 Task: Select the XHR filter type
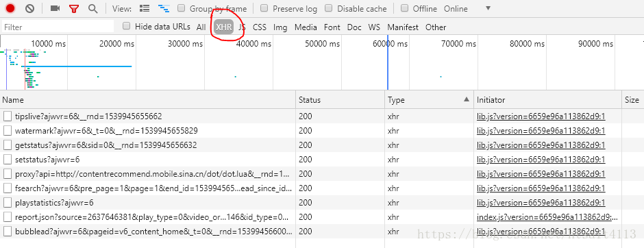[224, 27]
